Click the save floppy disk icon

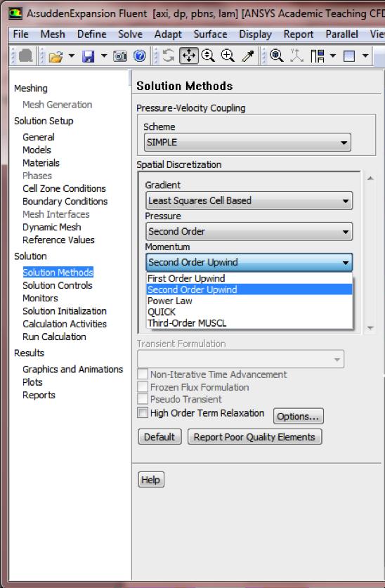[x=88, y=56]
